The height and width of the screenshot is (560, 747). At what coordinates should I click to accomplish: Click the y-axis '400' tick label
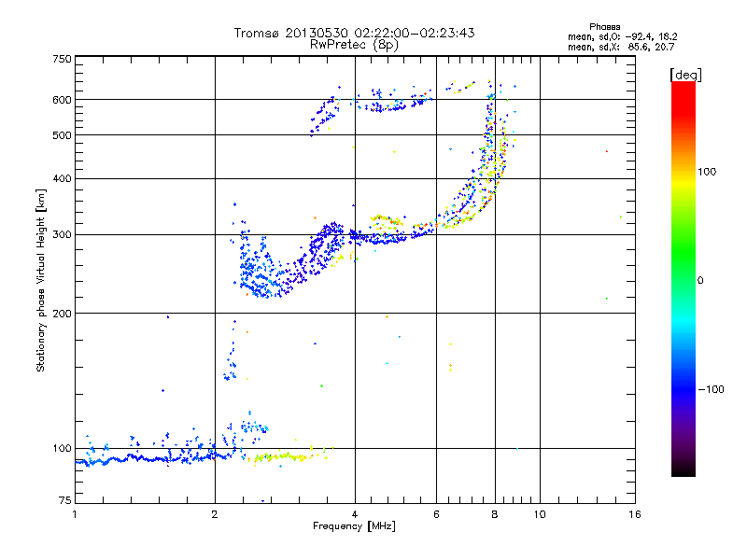tap(62, 179)
